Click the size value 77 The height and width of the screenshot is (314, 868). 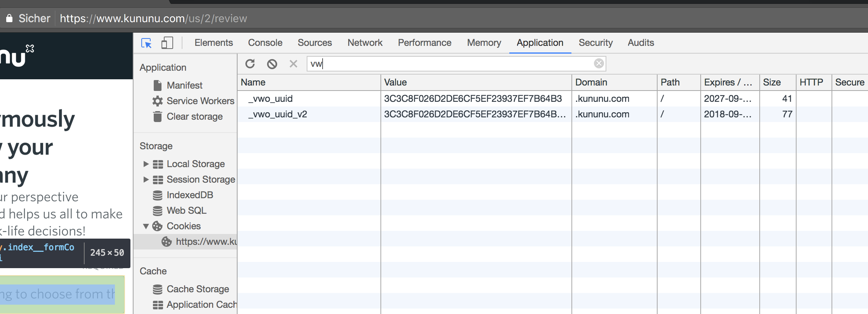[787, 114]
